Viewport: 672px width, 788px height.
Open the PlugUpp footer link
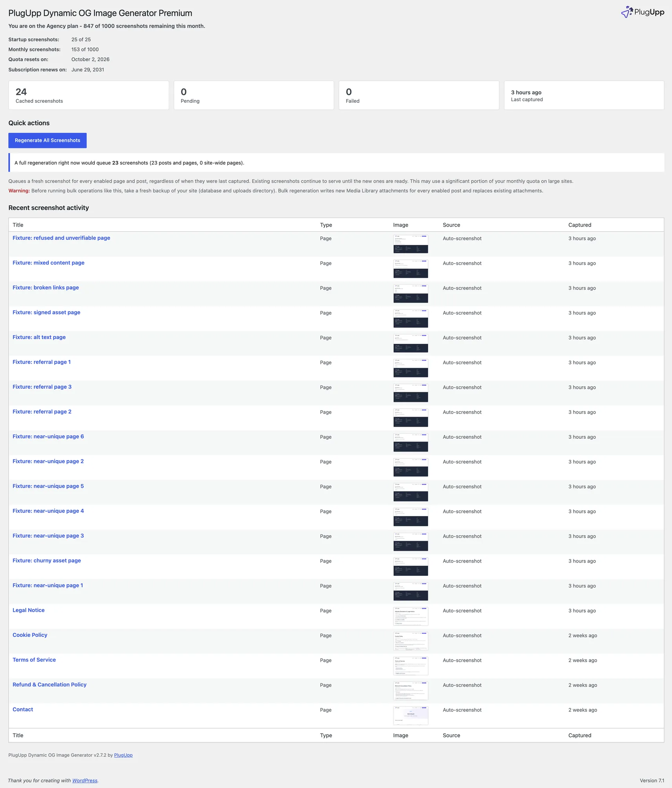point(123,755)
